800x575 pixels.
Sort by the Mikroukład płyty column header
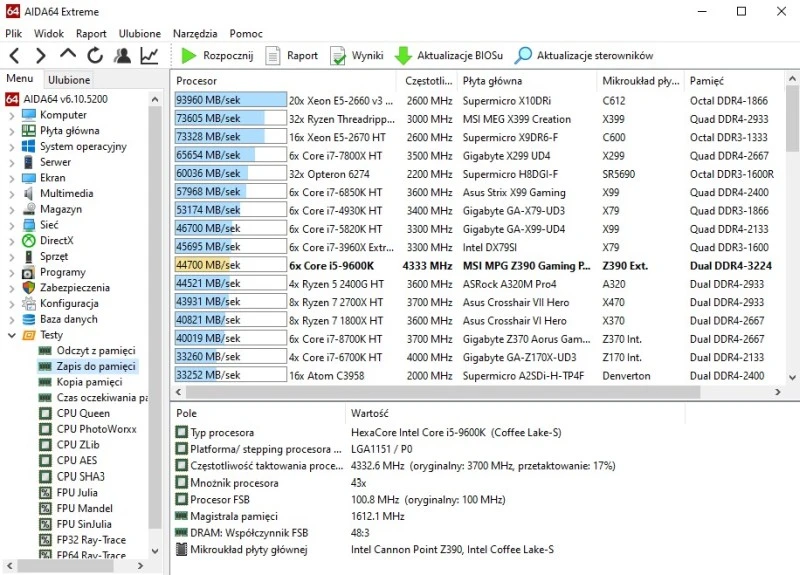point(641,81)
